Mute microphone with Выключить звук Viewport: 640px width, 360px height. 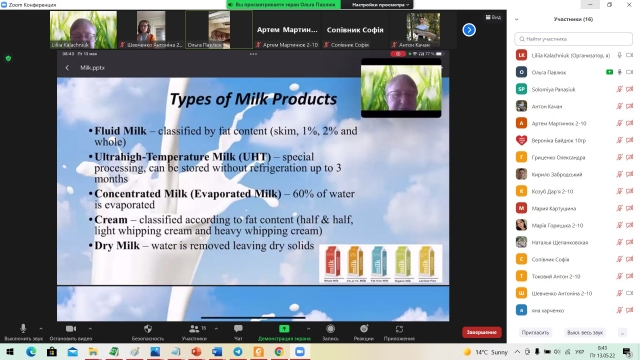(23, 332)
